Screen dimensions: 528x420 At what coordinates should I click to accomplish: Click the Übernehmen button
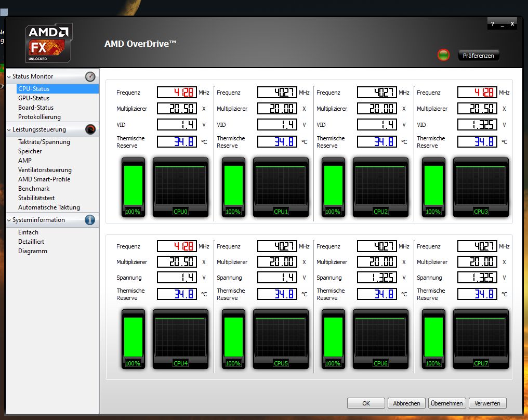(x=447, y=403)
